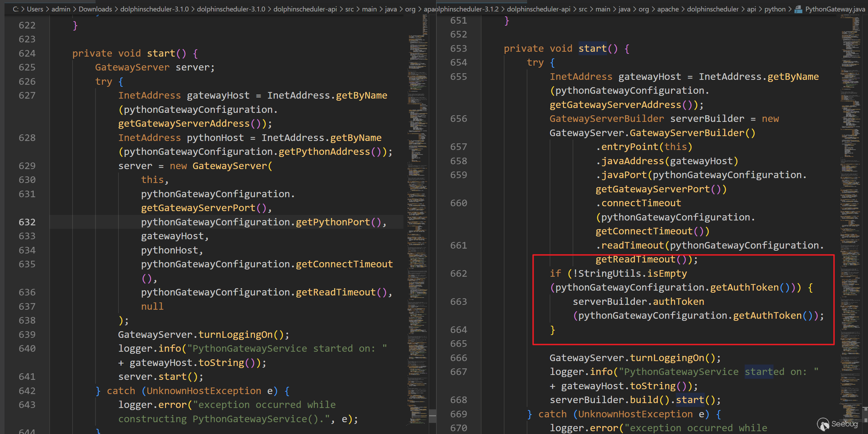
Task: Select the apache breadcrumb segment
Action: coord(668,9)
